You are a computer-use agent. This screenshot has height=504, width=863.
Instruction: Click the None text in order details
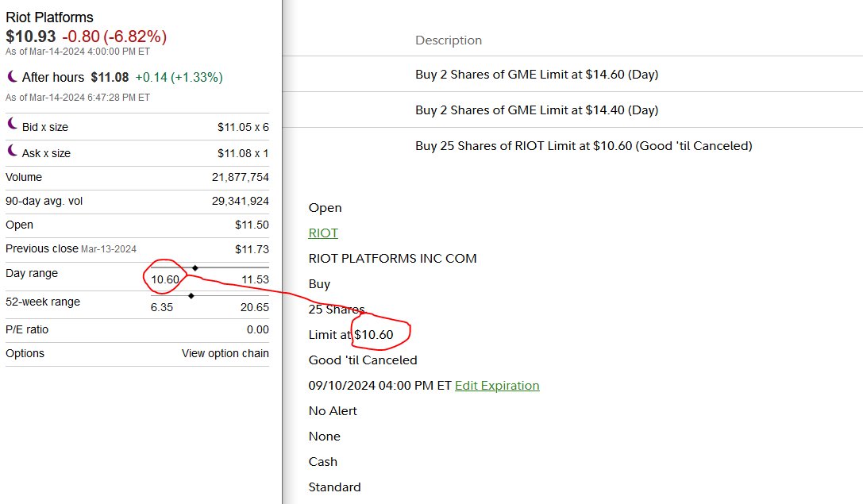tap(324, 437)
